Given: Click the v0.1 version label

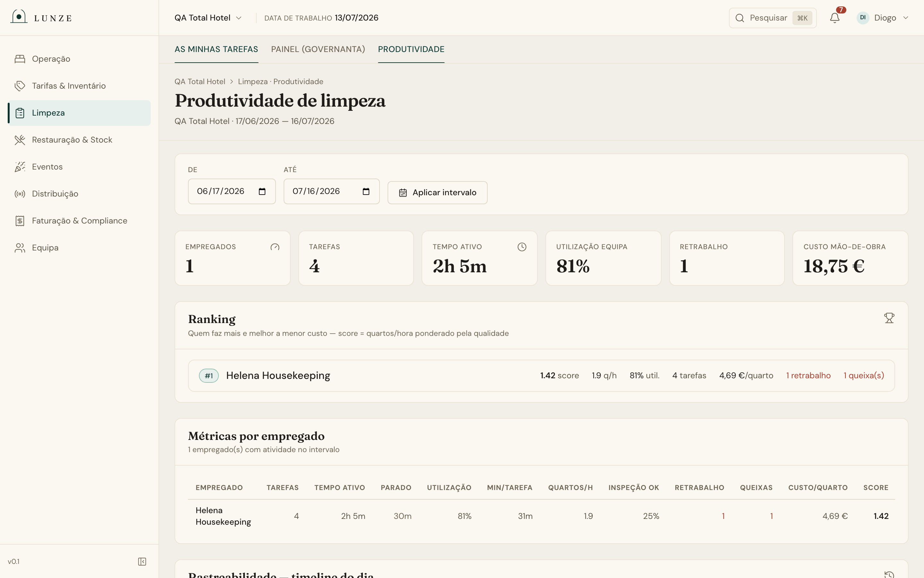Looking at the screenshot, I should coord(14,562).
